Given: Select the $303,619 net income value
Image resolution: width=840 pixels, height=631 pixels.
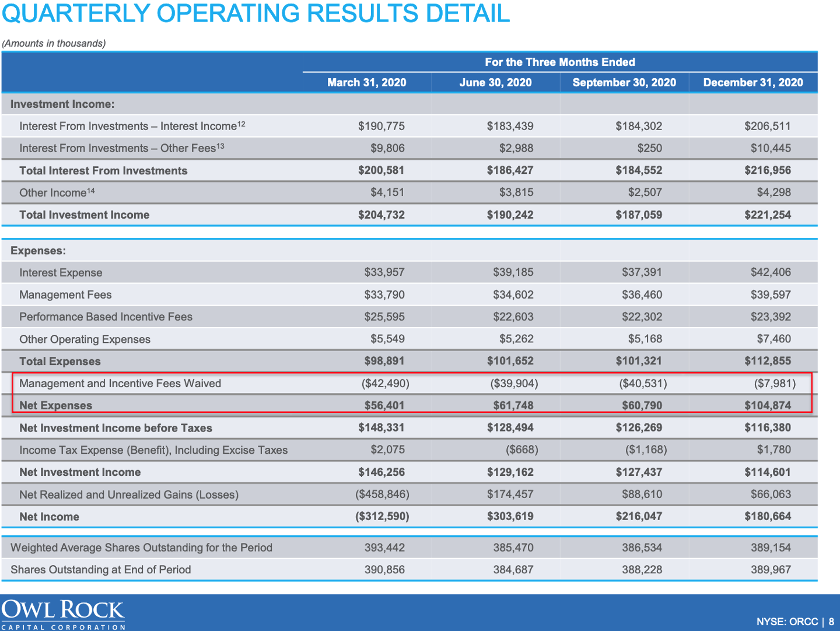Looking at the screenshot, I should (510, 516).
